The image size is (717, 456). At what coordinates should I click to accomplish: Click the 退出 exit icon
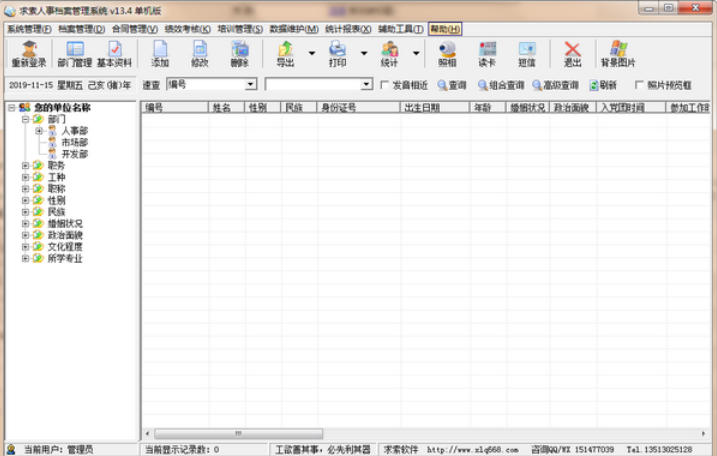tap(572, 54)
